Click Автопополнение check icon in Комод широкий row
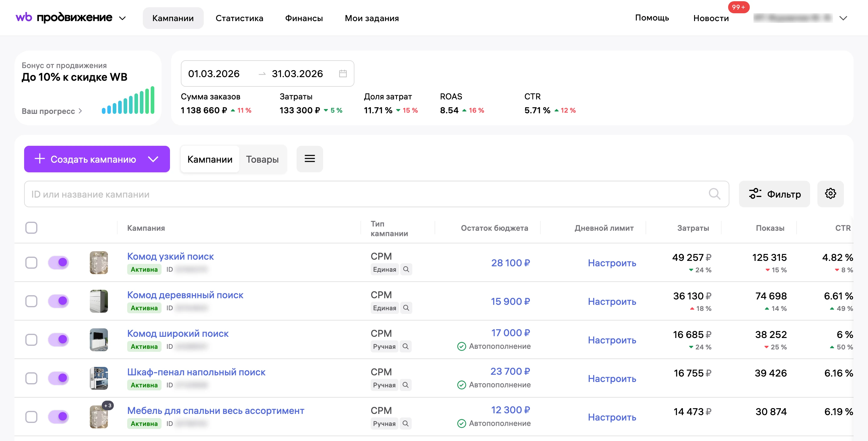 (x=461, y=346)
